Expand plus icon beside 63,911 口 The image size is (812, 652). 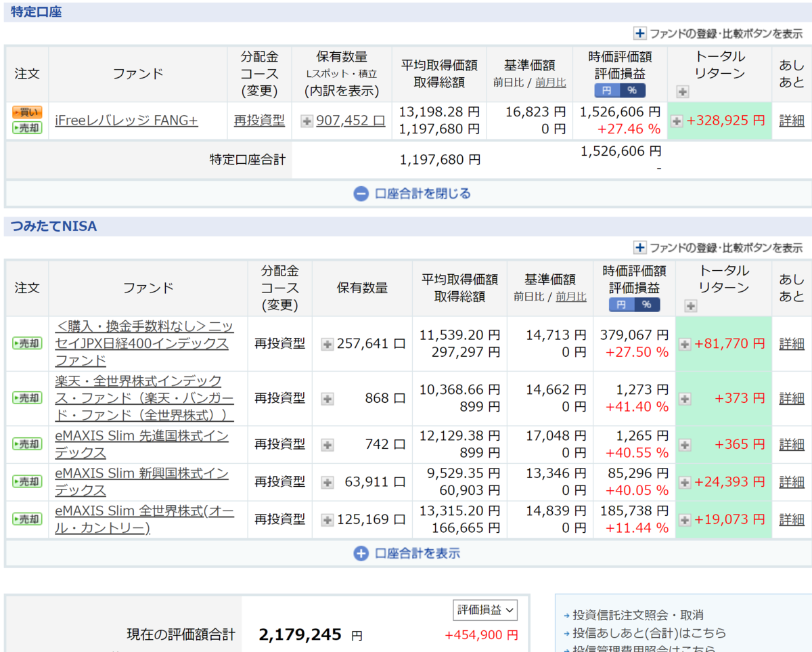click(328, 482)
